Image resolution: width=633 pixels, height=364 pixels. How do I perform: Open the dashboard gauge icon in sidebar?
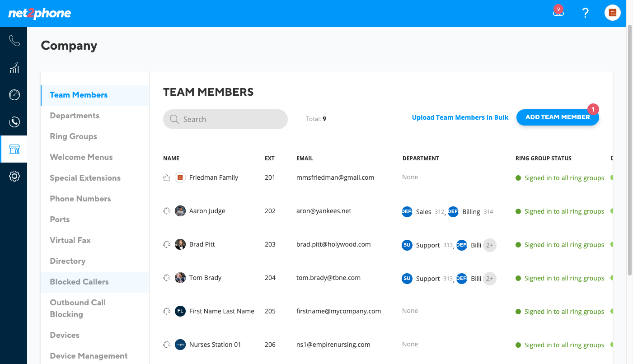[x=14, y=95]
